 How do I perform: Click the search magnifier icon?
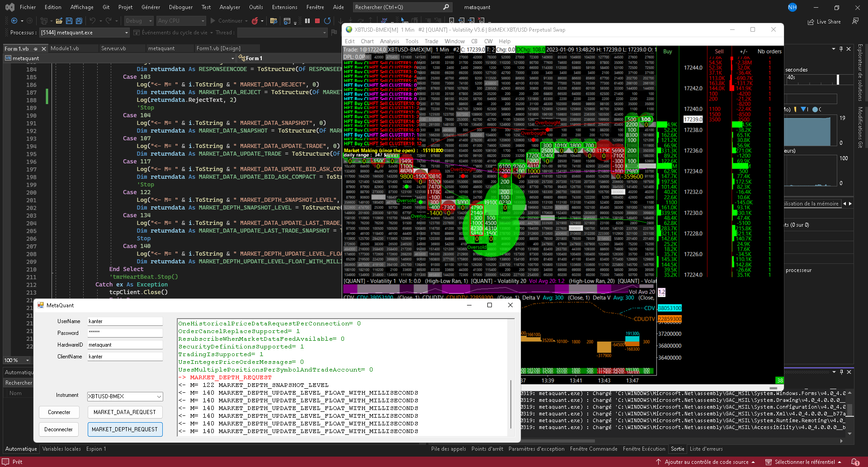click(446, 7)
